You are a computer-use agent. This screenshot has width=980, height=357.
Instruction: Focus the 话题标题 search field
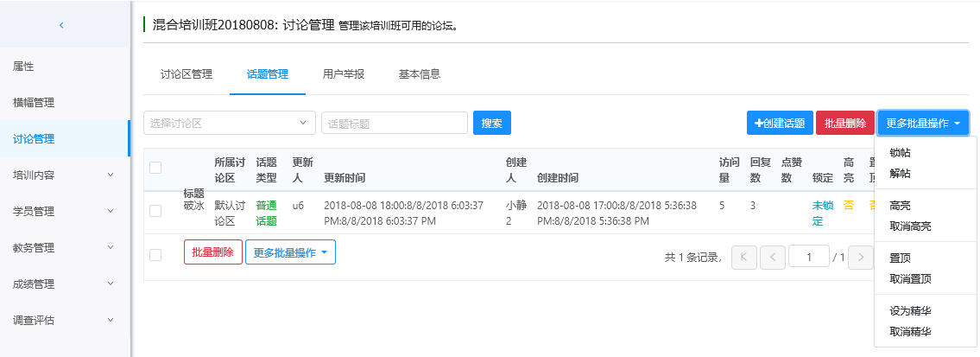point(394,124)
